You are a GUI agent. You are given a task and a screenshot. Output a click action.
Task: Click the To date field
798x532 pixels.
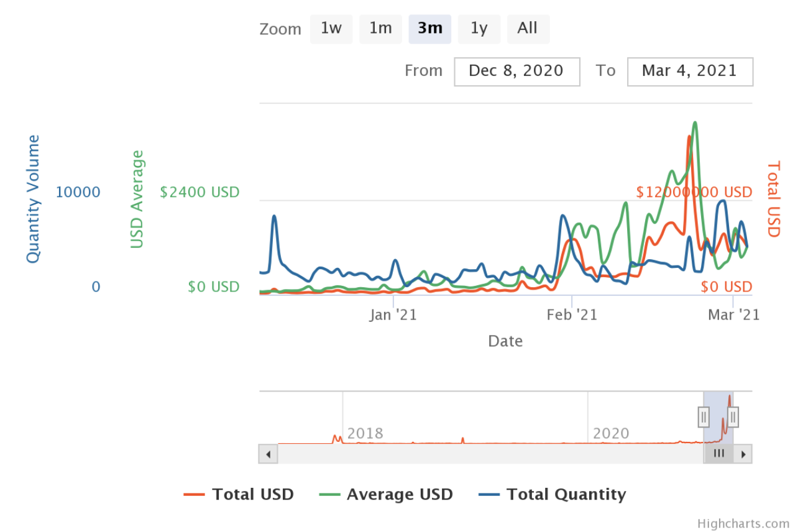coord(690,71)
